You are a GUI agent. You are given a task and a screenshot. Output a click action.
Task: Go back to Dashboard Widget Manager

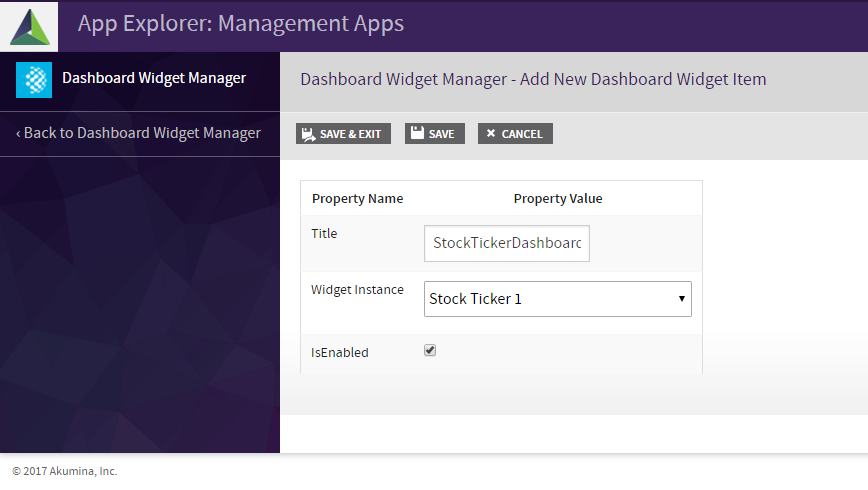coord(142,133)
